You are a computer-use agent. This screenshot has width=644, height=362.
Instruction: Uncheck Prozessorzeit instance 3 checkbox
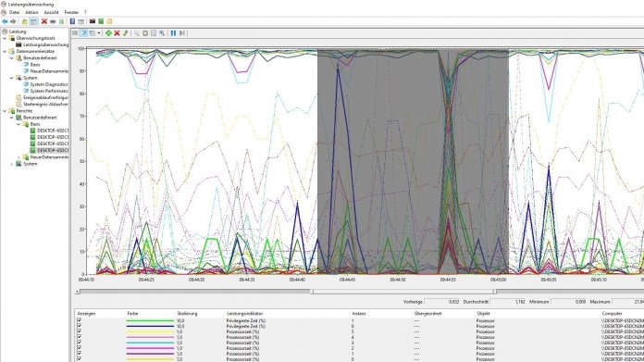[x=80, y=342]
